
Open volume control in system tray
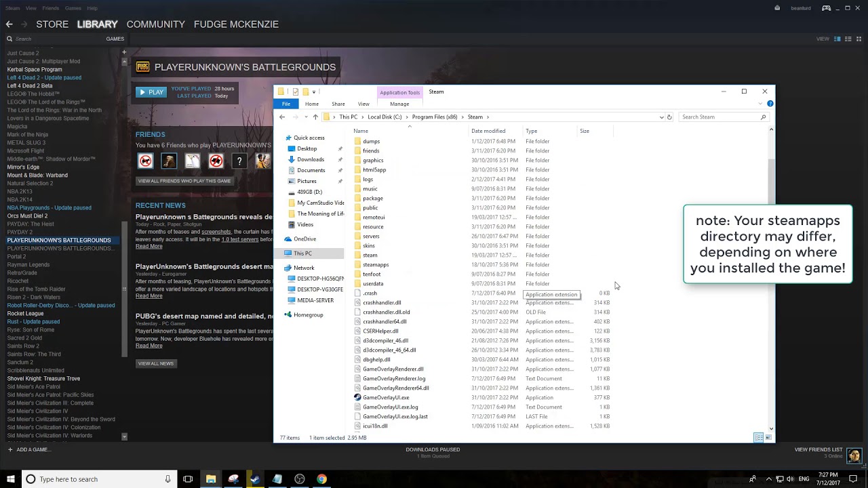790,479
